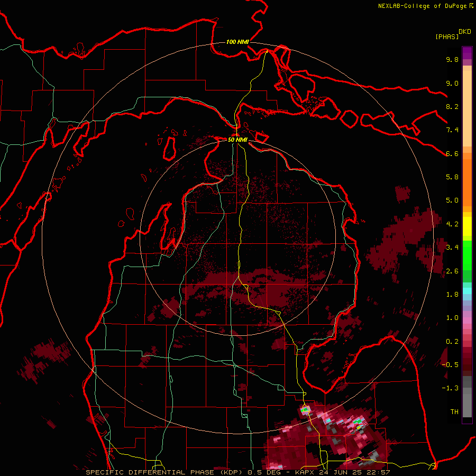Click the yellow segment of the color scale
476x476 pixels.
click(x=467, y=226)
